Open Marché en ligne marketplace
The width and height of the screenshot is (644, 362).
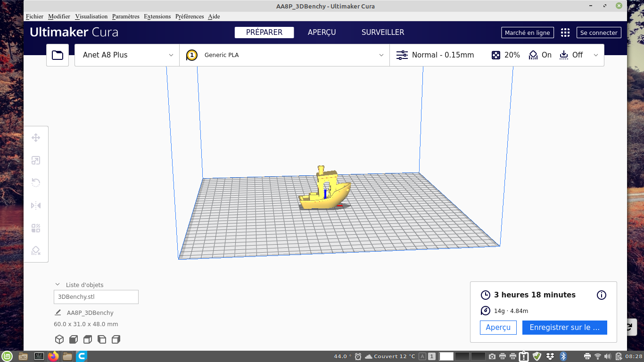point(528,33)
